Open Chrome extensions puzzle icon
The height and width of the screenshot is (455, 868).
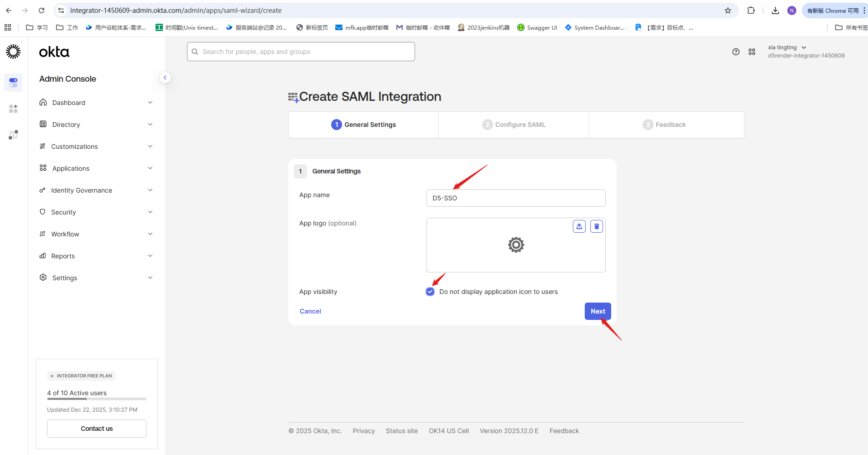(751, 10)
